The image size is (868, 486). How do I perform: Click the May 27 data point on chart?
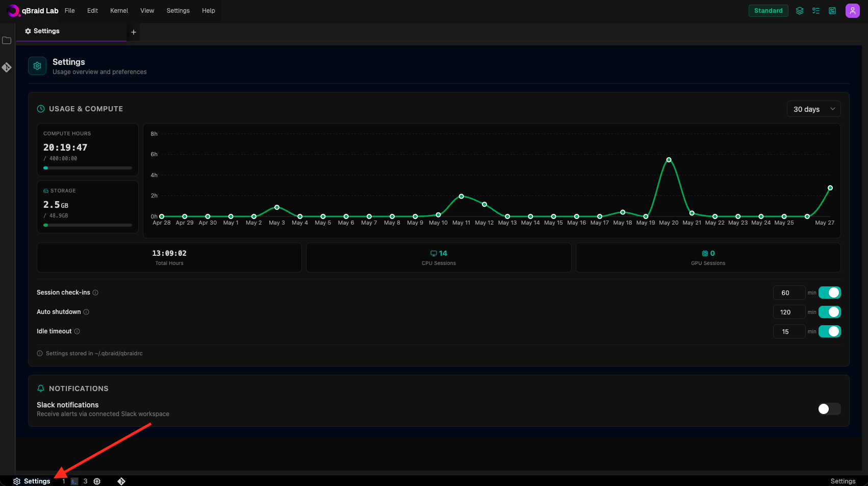coord(830,188)
